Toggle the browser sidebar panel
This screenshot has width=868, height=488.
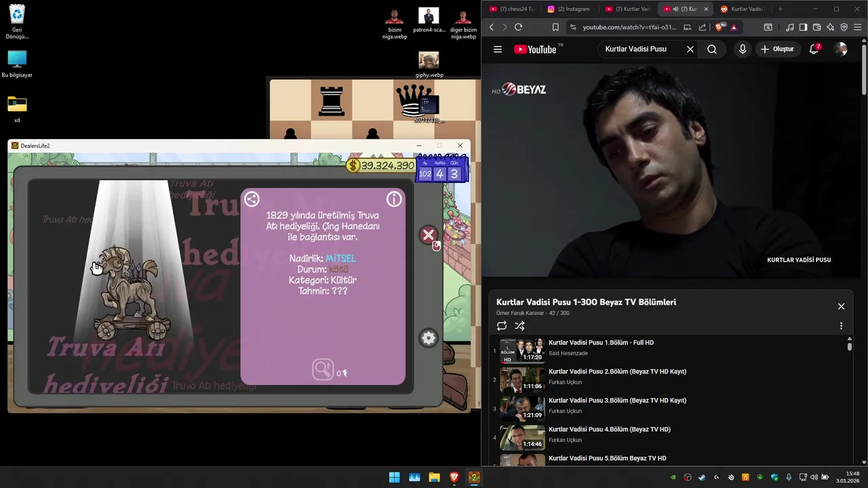pos(803,27)
